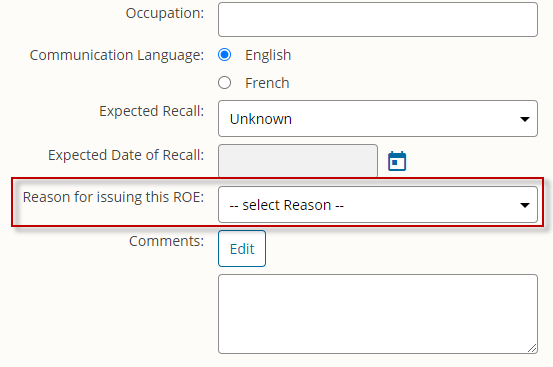The height and width of the screenshot is (367, 553).
Task: Choose the English language label
Action: [268, 55]
